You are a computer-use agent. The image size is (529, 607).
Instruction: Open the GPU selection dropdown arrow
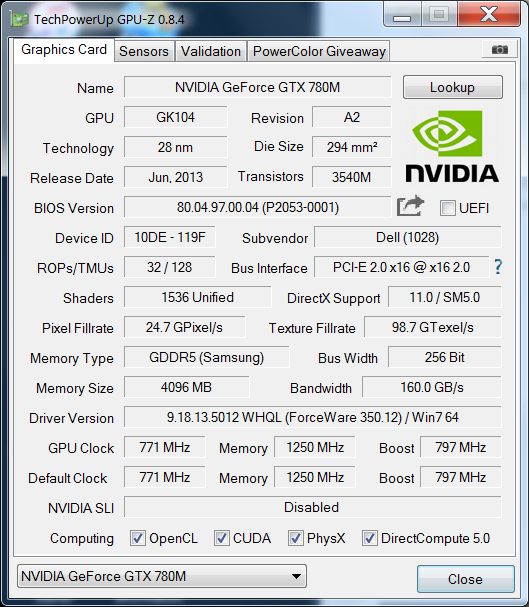[x=296, y=576]
